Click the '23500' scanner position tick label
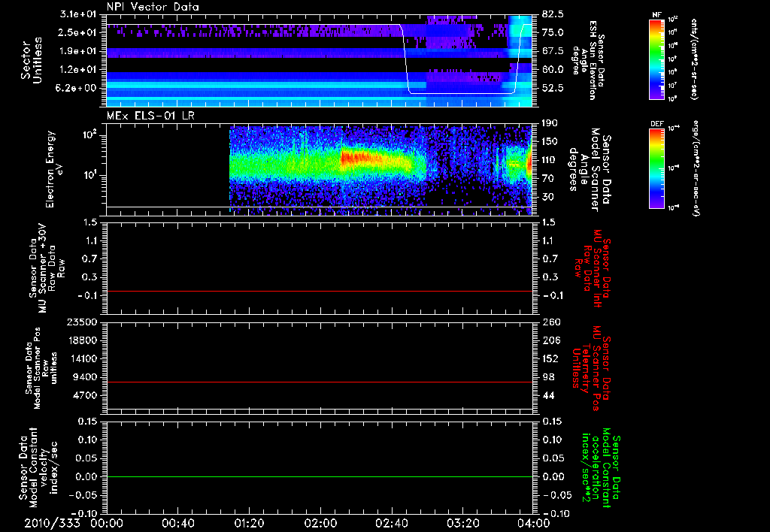Screen dimensions: 770x532 [81, 322]
